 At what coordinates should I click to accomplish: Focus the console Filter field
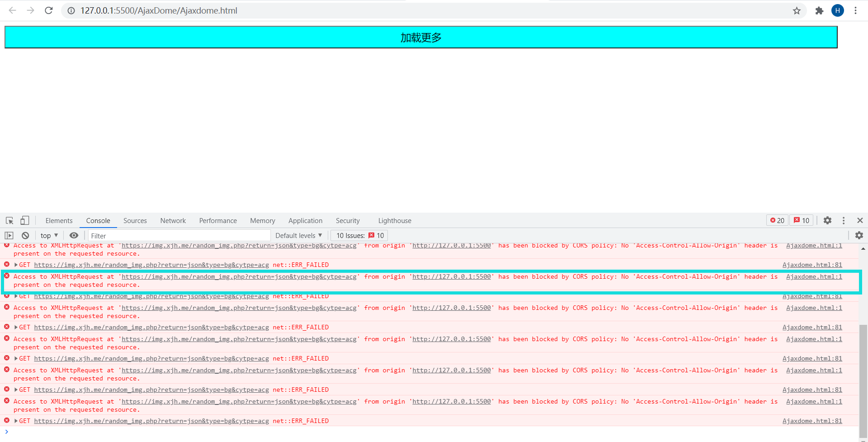tap(179, 235)
